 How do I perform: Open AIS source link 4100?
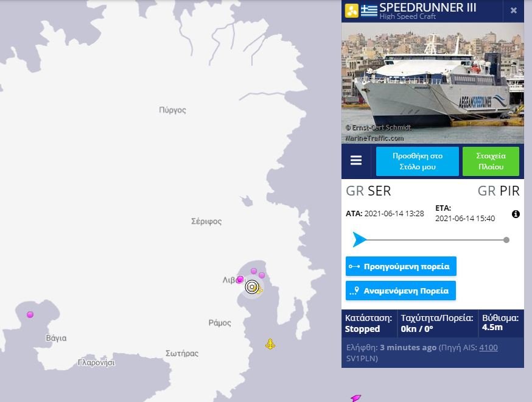coord(488,347)
